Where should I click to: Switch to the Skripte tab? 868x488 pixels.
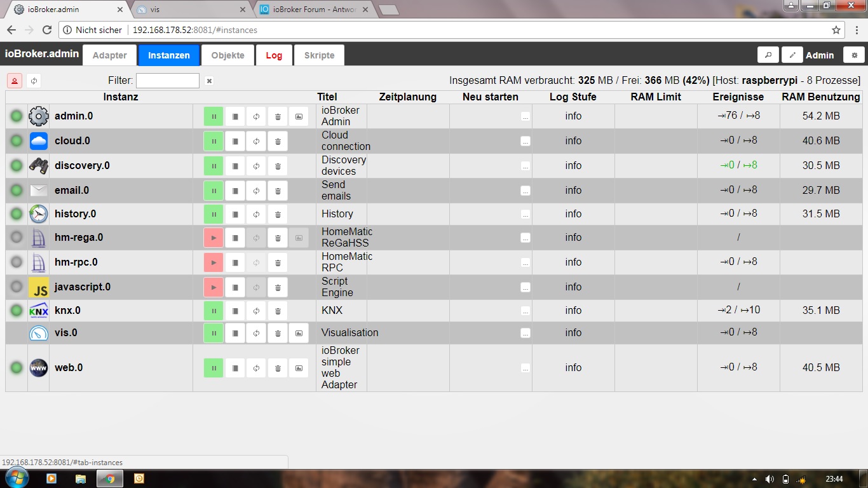pyautogui.click(x=320, y=55)
